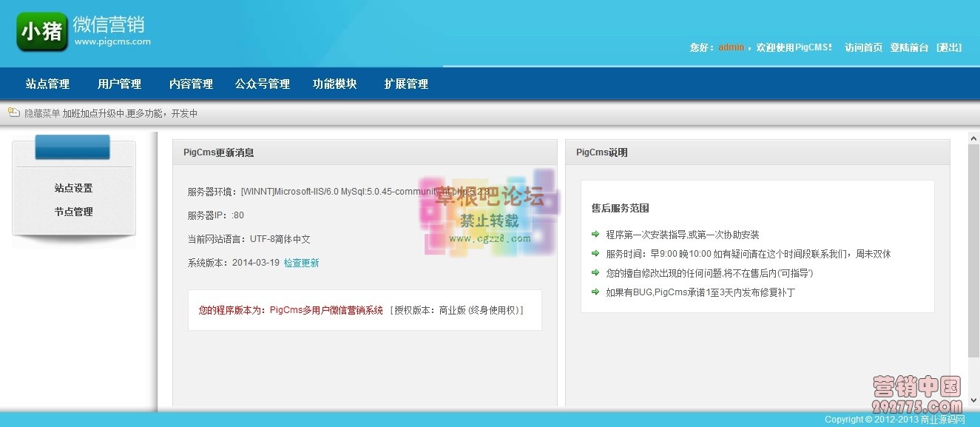Viewport: 980px width, 427px height.
Task: Click the PigCms pig logo
Action: [x=41, y=32]
